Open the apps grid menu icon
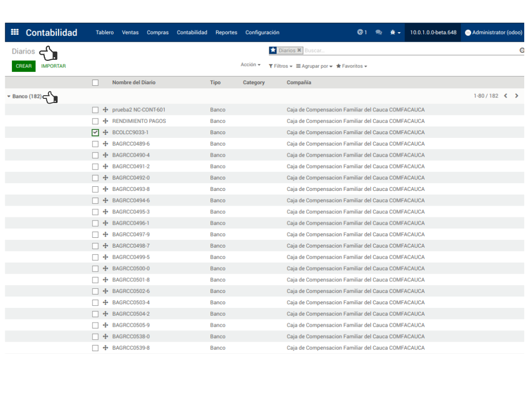This screenshot has width=532, height=399. tap(15, 32)
